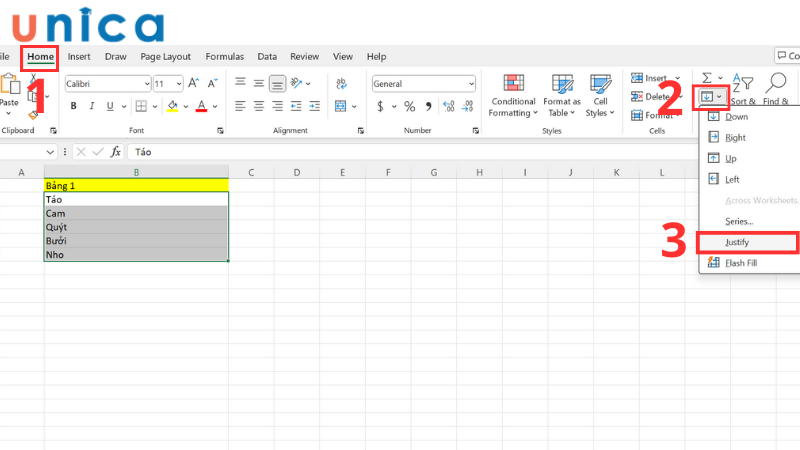This screenshot has height=450, width=800.
Task: Open Cell Styles gallery
Action: click(600, 96)
